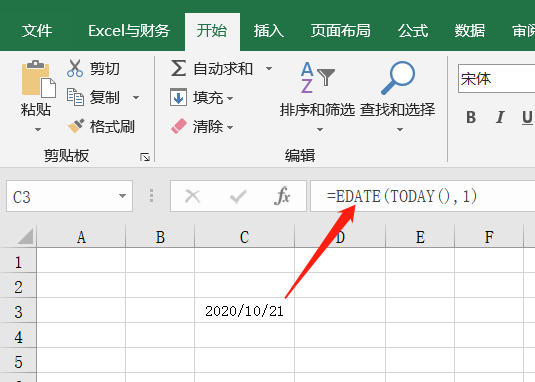Toggle Underline formatting
This screenshot has width=535, height=382.
527,118
